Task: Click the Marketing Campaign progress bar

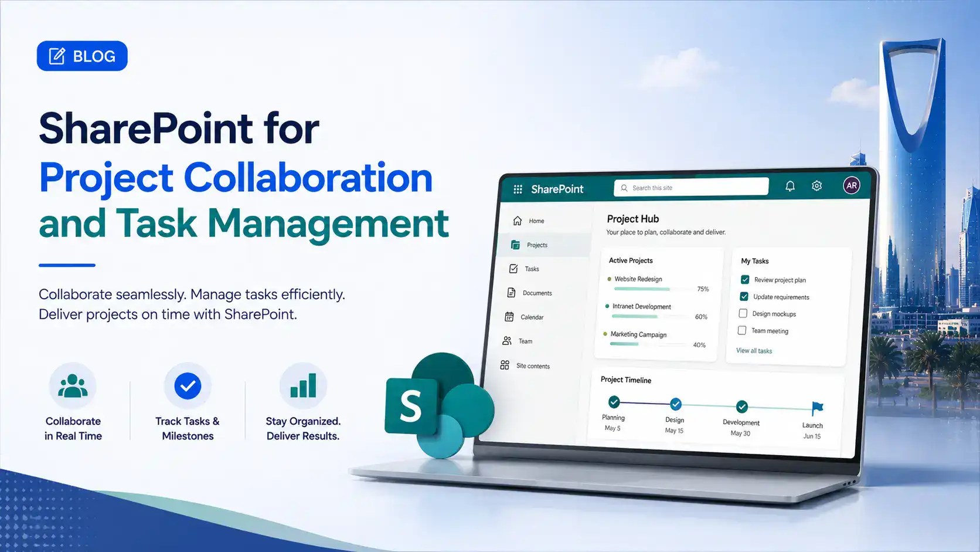Action: (x=647, y=344)
